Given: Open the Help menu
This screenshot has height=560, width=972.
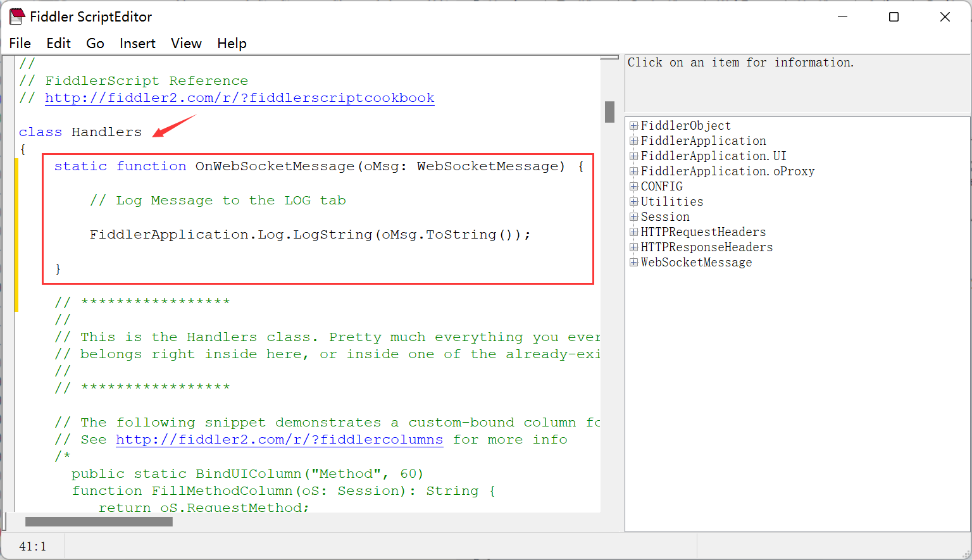Looking at the screenshot, I should pyautogui.click(x=232, y=43).
